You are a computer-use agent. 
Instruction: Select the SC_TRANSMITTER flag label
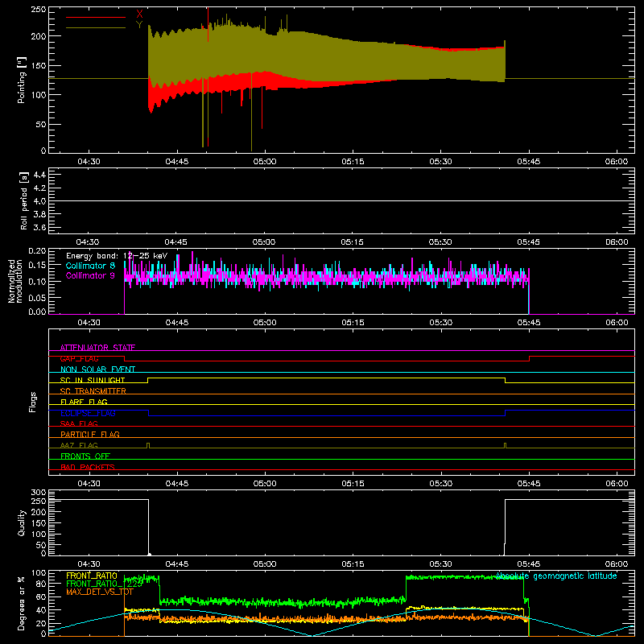pyautogui.click(x=93, y=391)
